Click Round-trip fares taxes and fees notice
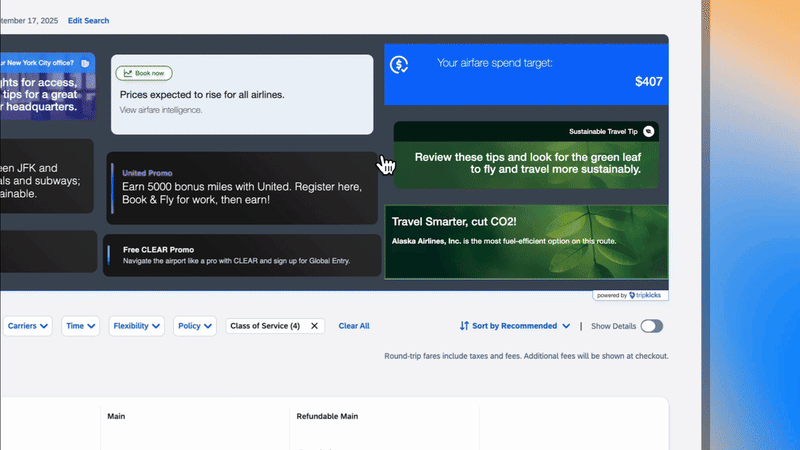800x450 pixels. coord(526,356)
